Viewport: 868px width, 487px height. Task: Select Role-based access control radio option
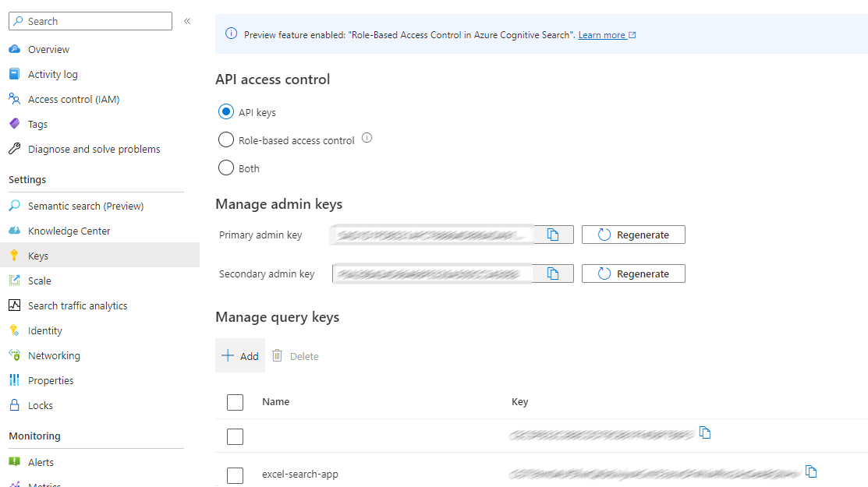click(x=226, y=139)
